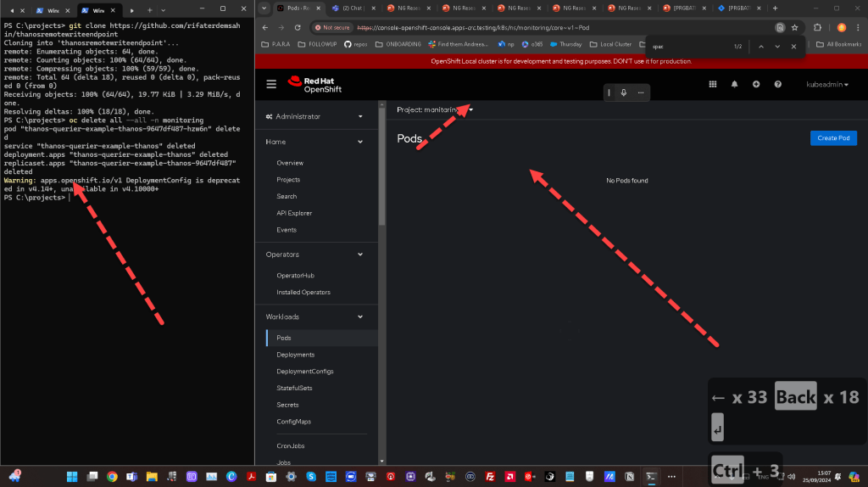Open Skype from the taskbar
Screen dimensions: 868x487
tap(311, 477)
